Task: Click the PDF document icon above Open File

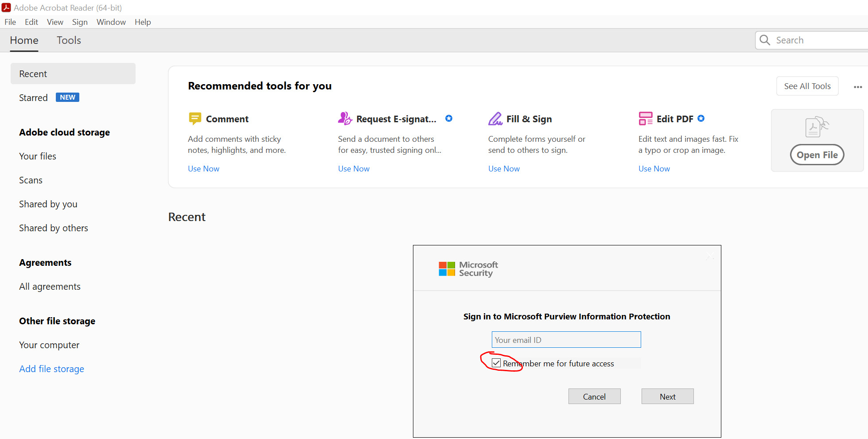Action: [817, 126]
